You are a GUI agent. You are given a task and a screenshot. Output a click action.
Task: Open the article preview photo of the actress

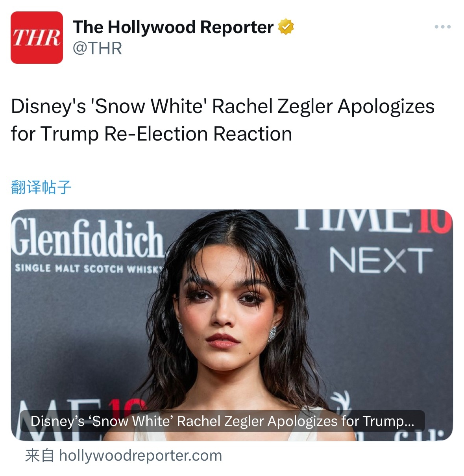click(232, 325)
